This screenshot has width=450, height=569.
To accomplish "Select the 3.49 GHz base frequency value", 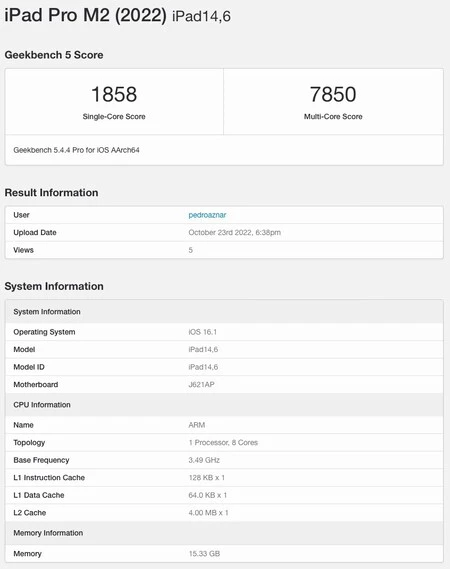I will pos(204,460).
